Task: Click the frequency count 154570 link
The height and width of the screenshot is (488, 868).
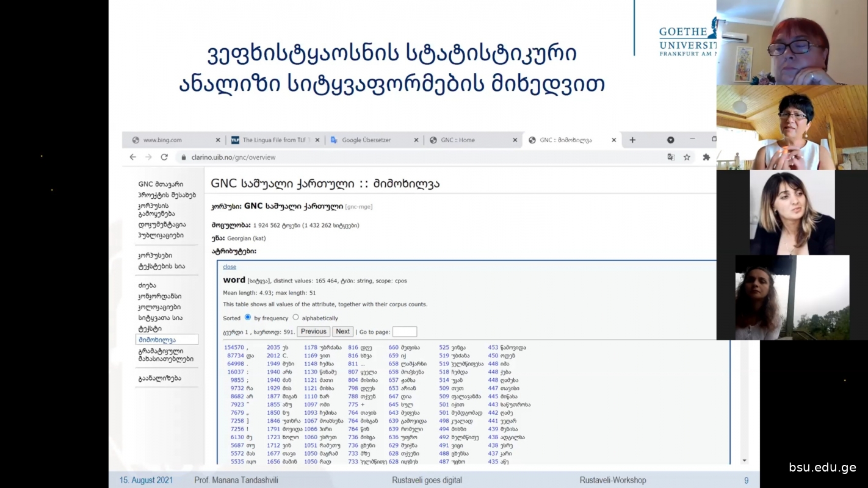Action: [x=234, y=348]
